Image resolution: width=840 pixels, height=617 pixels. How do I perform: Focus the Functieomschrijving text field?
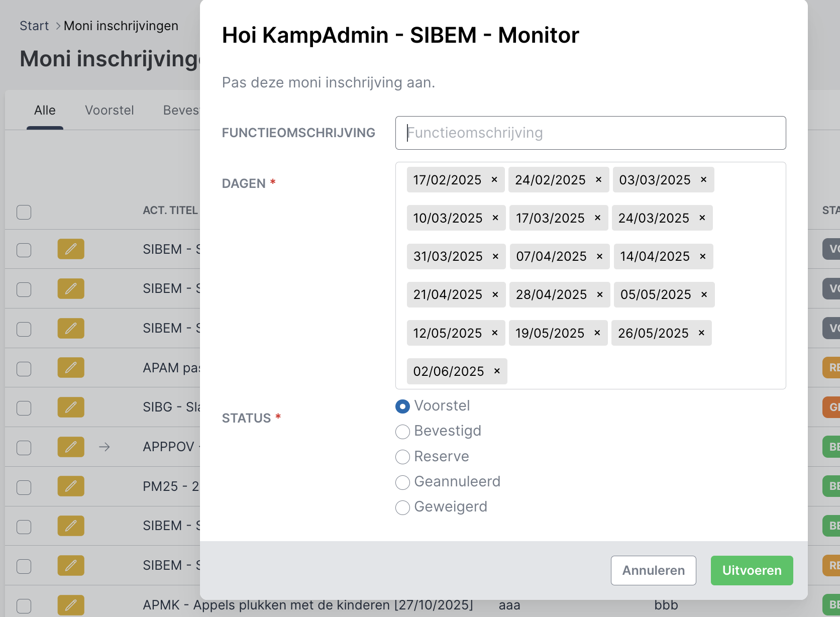[590, 133]
